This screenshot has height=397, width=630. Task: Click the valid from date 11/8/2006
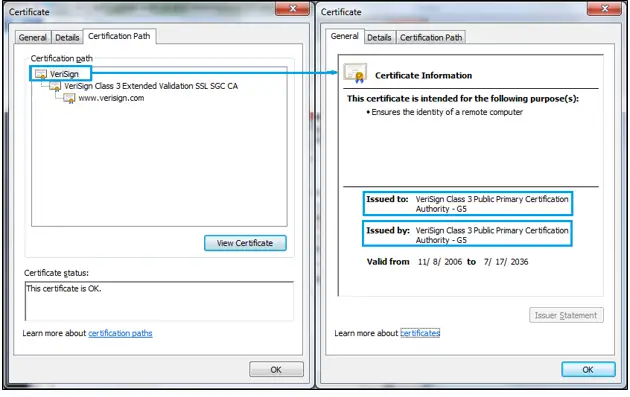[x=440, y=262]
